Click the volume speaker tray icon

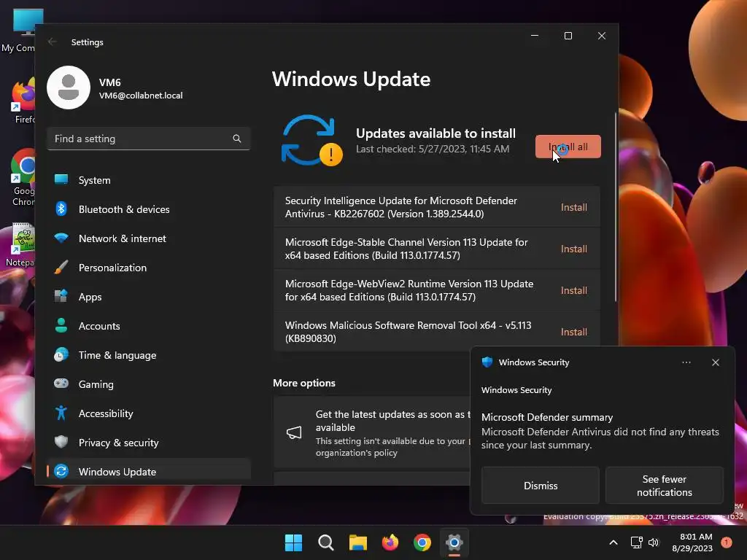tap(654, 542)
